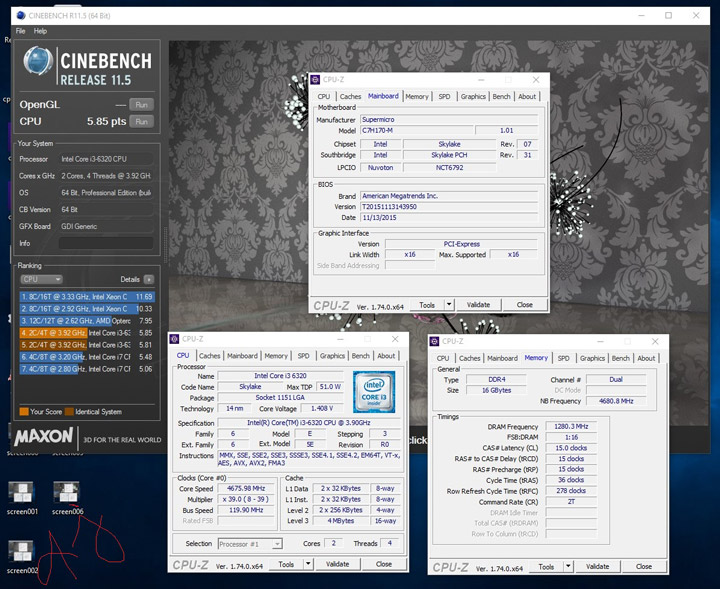Open Memory tab in processor CPU-Z window

coord(276,356)
